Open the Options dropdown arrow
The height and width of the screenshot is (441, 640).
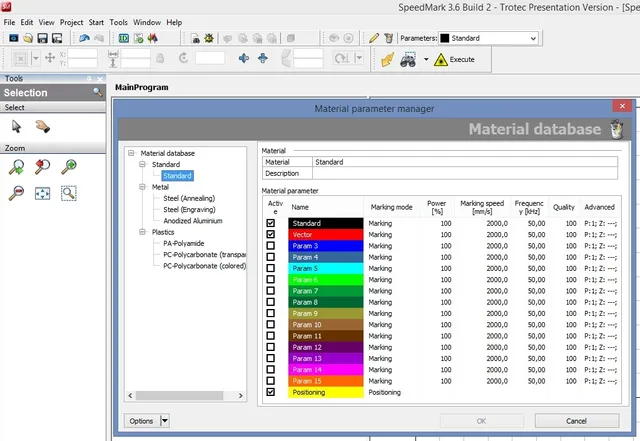point(165,421)
